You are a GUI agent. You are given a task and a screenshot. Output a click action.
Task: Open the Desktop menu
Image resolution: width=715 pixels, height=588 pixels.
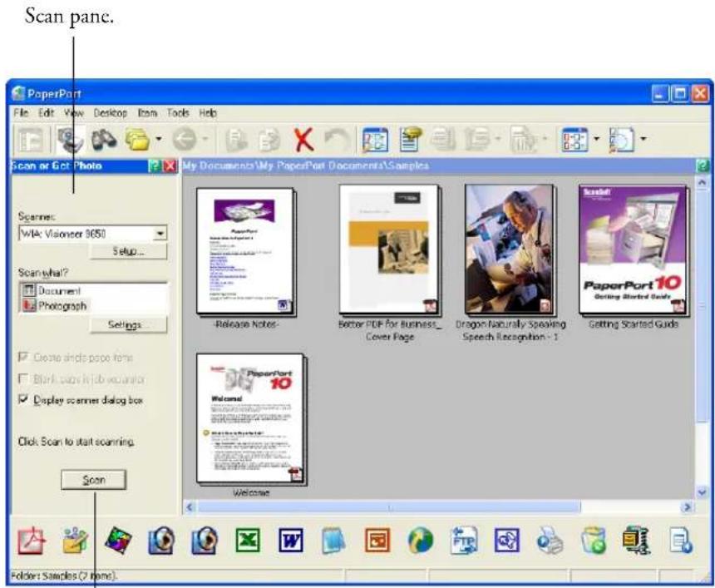(111, 112)
